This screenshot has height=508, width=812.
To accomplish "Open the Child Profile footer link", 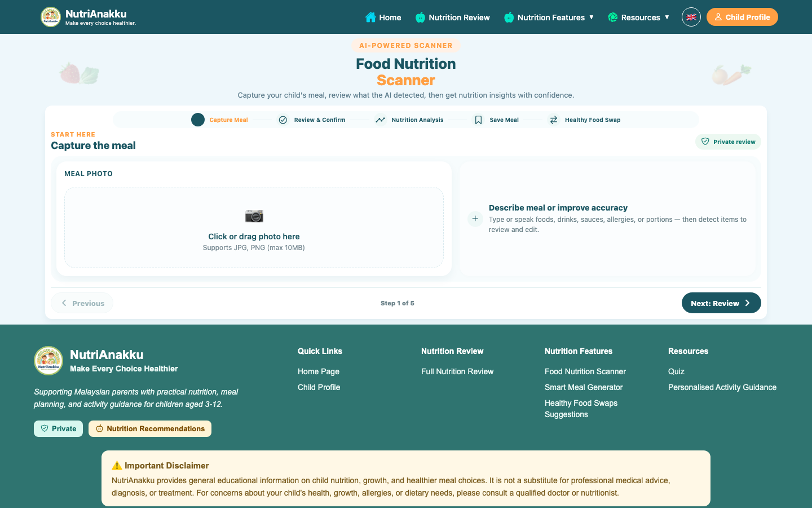I will click(x=319, y=387).
